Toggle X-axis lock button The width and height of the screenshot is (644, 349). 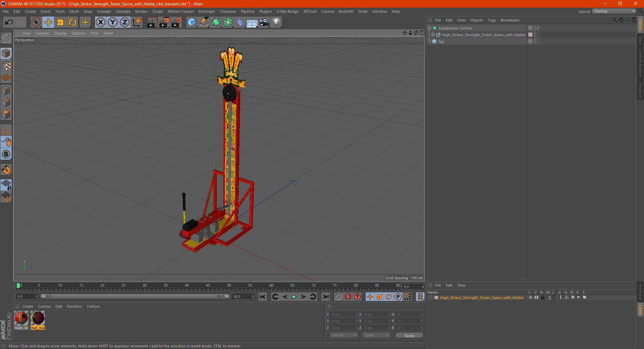coord(100,22)
